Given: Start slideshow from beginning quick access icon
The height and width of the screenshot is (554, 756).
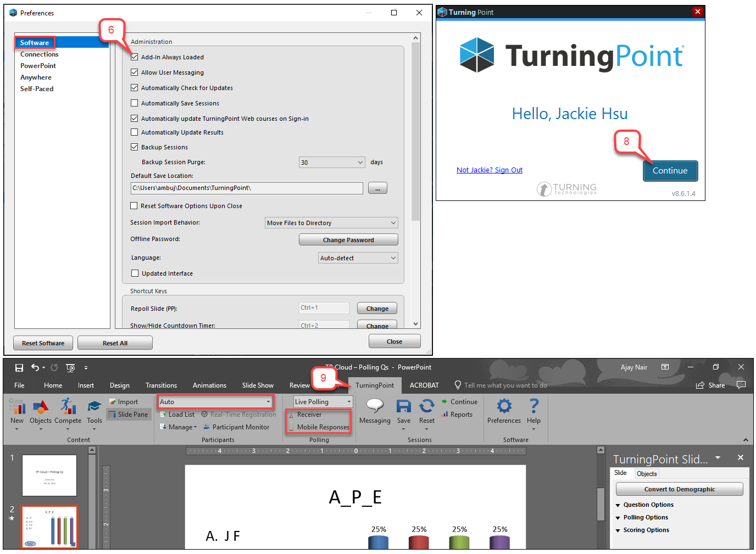Looking at the screenshot, I should point(70,367).
